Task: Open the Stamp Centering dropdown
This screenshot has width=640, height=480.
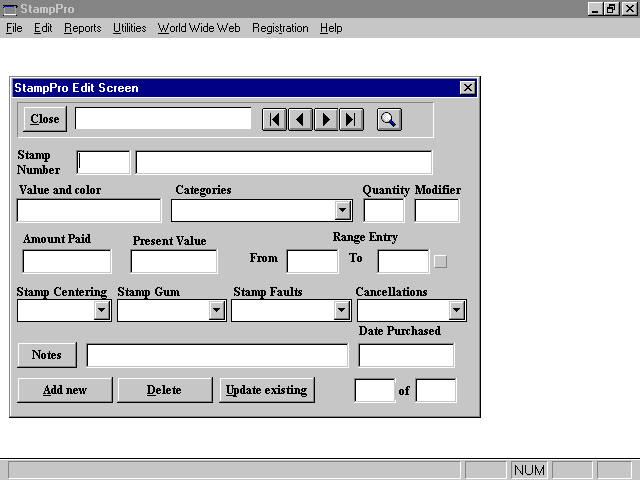Action: [x=102, y=311]
